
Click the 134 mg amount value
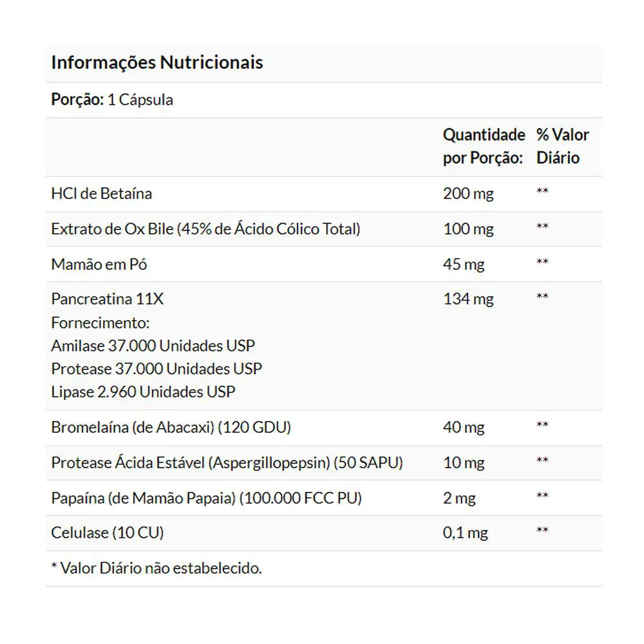tap(468, 299)
